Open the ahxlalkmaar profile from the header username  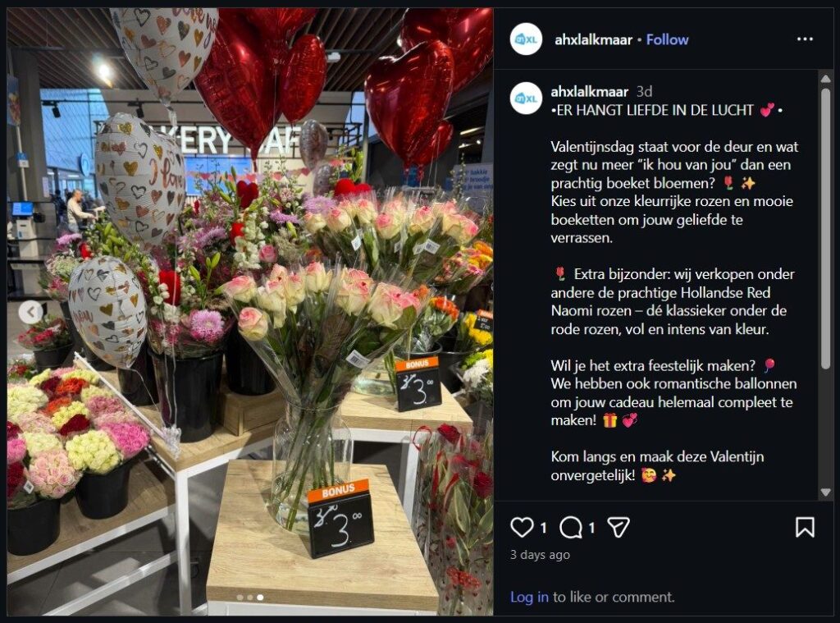click(593, 39)
